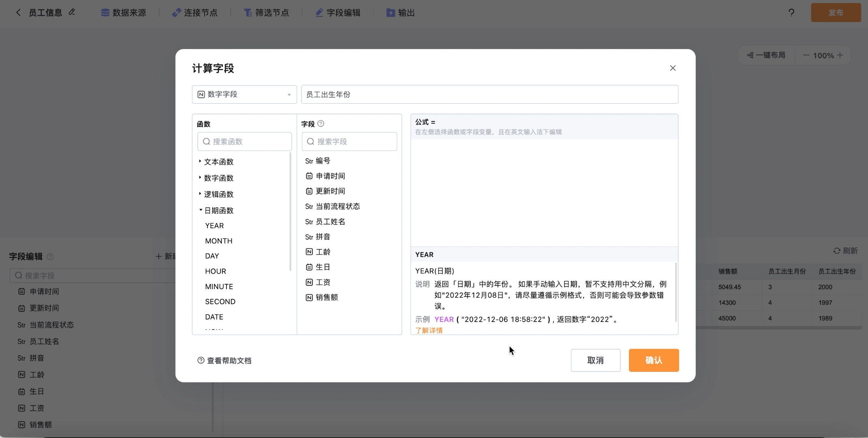Click the table cell 1997

(825, 303)
